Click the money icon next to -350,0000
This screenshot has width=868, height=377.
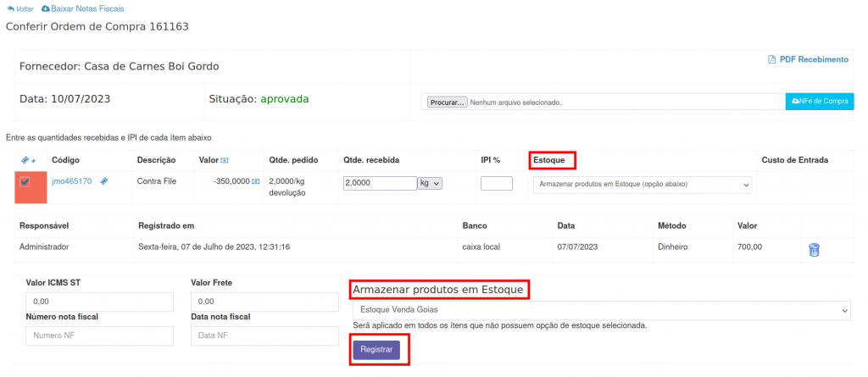[x=255, y=181]
